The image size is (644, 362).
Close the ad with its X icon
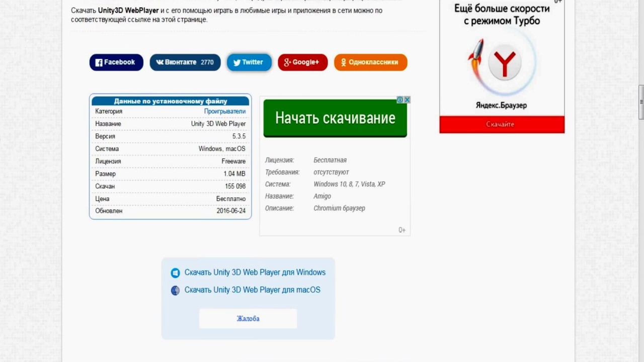click(407, 100)
